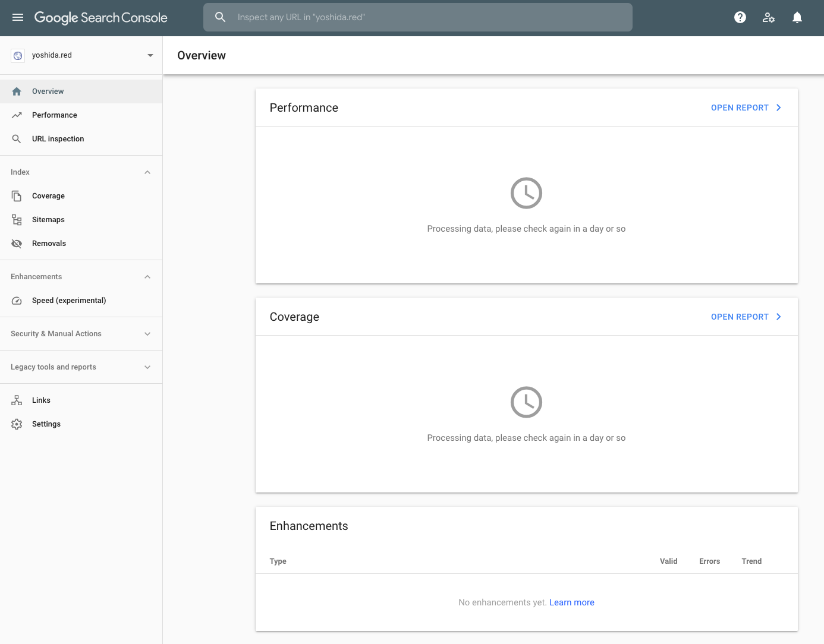The height and width of the screenshot is (644, 824).
Task: Open the Sitemaps page
Action: [81, 220]
